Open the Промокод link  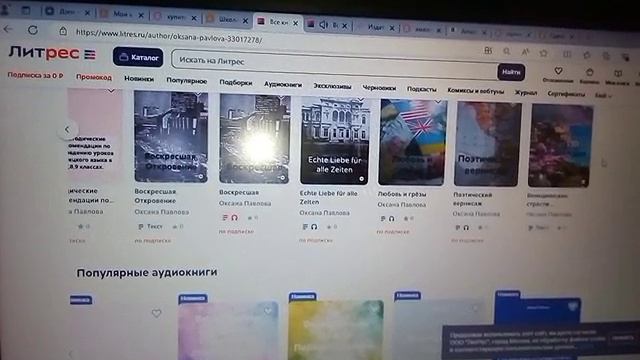point(93,77)
